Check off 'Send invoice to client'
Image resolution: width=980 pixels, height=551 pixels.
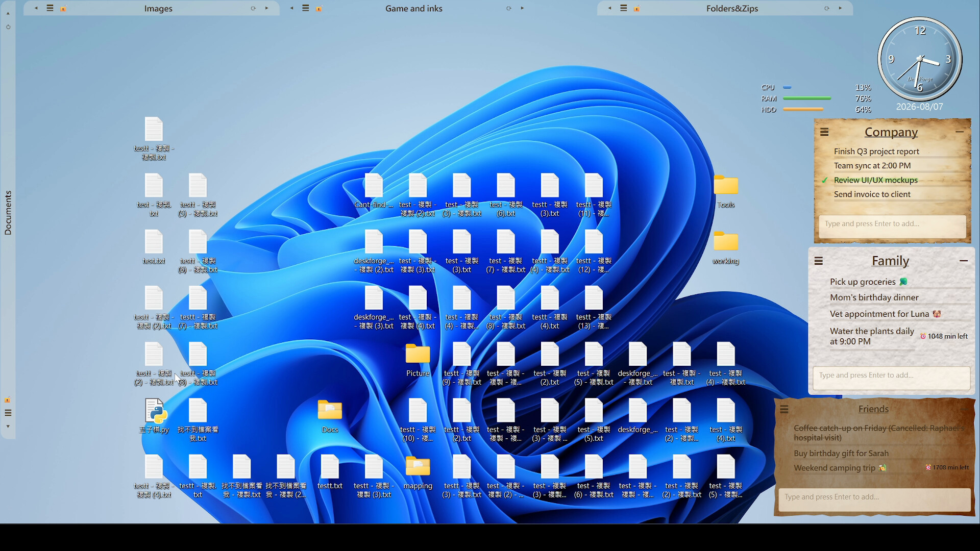click(872, 194)
